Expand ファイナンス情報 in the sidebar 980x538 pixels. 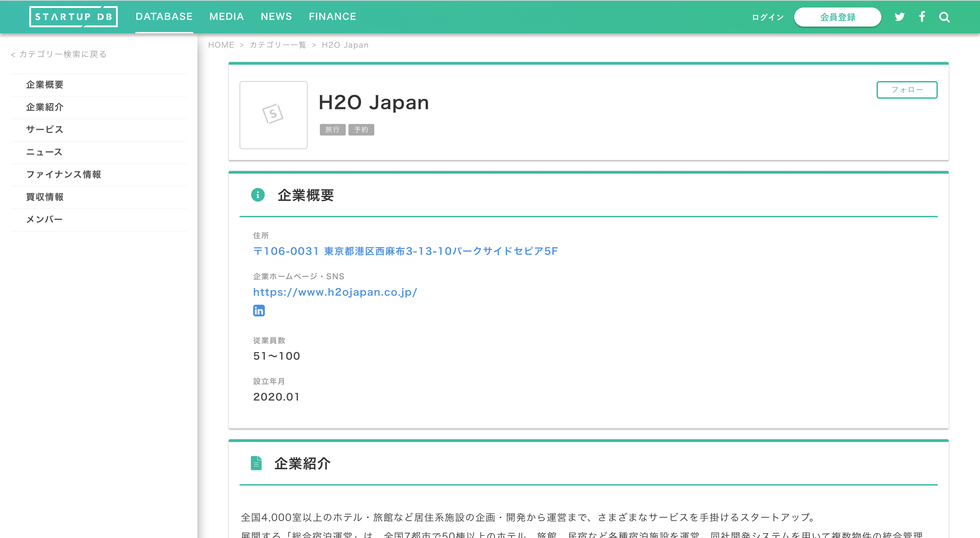tap(64, 174)
